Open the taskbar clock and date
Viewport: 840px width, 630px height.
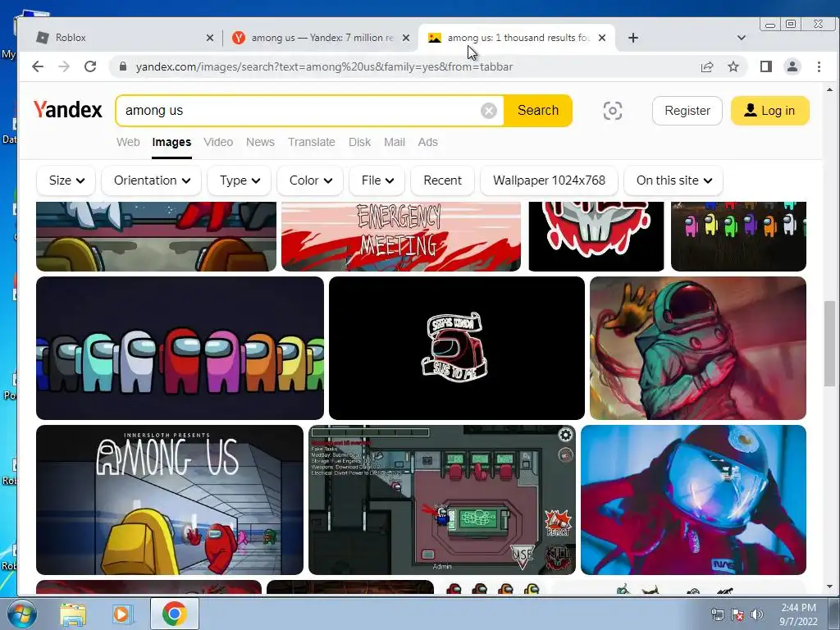point(798,614)
